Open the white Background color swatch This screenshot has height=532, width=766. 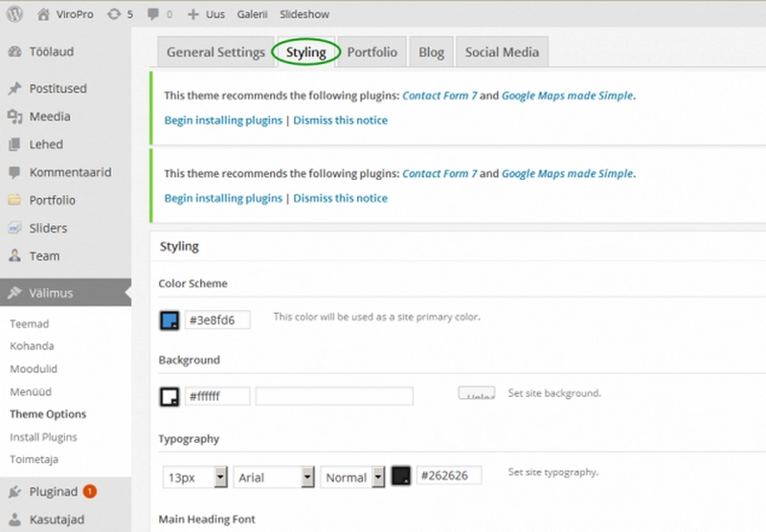(x=169, y=396)
